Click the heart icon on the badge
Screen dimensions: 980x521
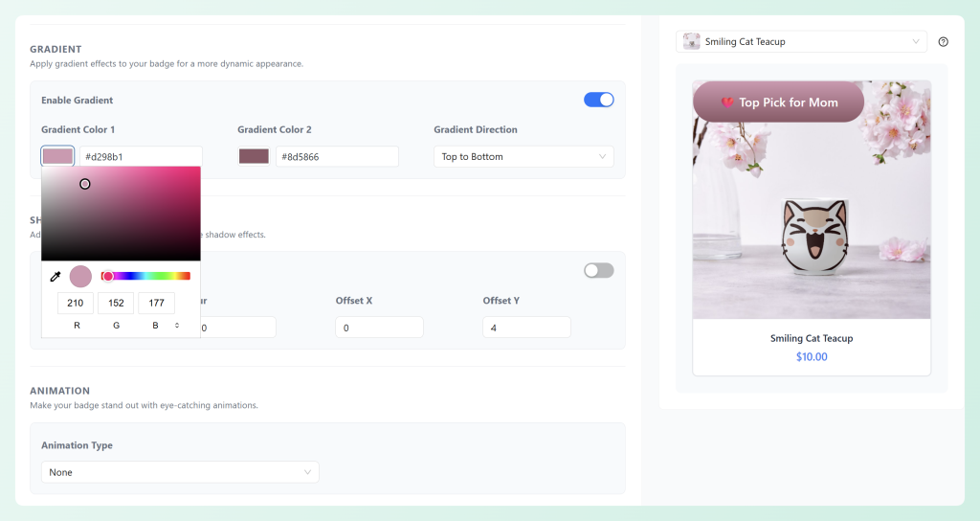tap(727, 102)
